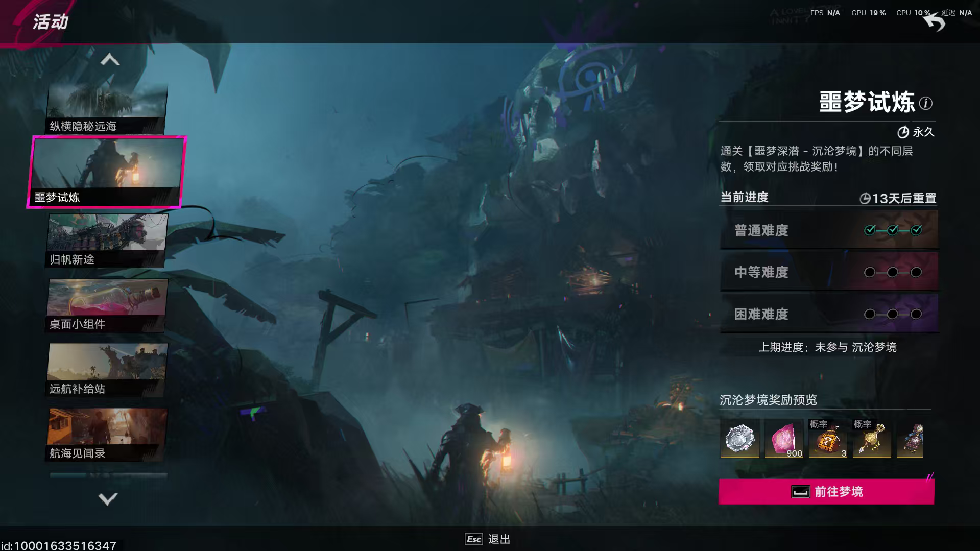Open the 桌面小组件 activity
980x551 pixels.
(x=106, y=305)
